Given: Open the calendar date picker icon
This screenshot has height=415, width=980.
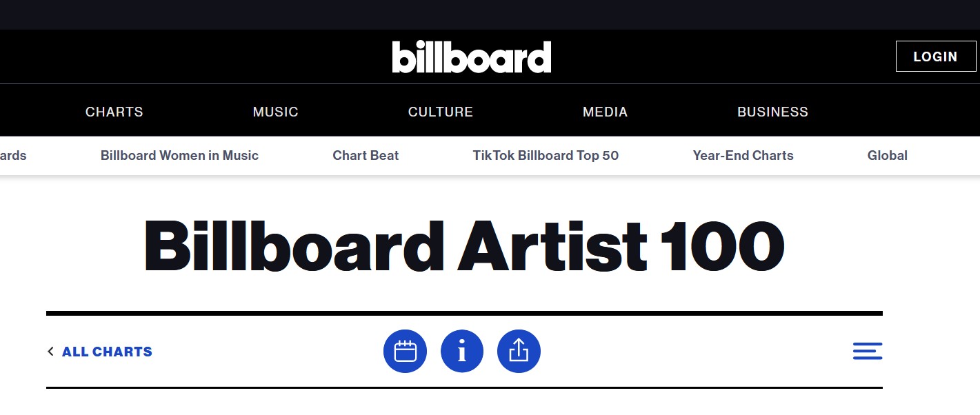Looking at the screenshot, I should tap(405, 352).
